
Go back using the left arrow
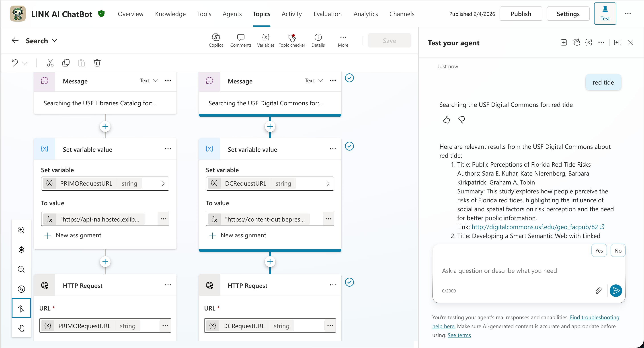pyautogui.click(x=15, y=41)
